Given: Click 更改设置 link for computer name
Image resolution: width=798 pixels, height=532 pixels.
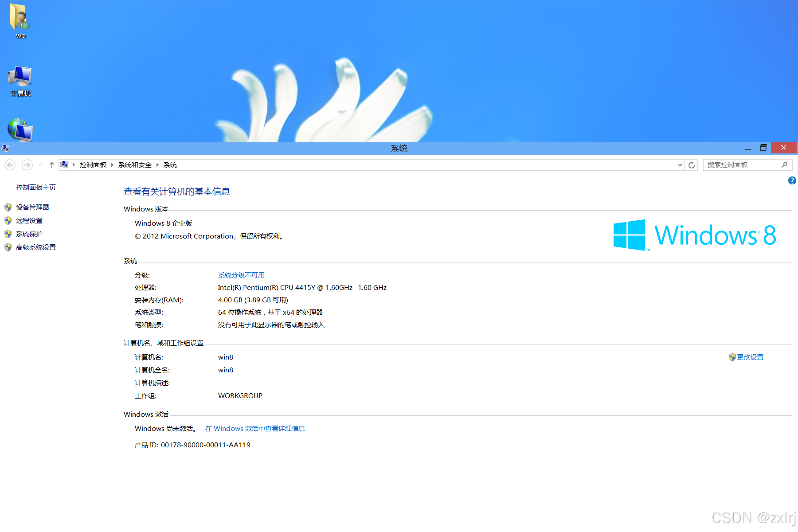Looking at the screenshot, I should pos(750,357).
